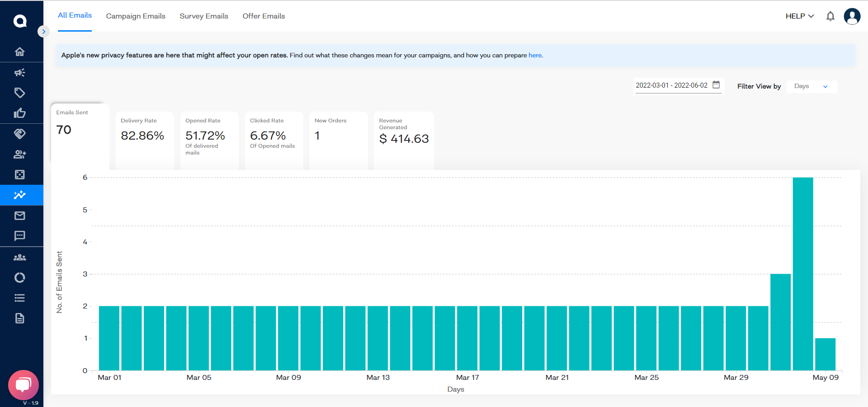Select the Emails Sent metric card
Viewport: 868px width, 407px height.
[80, 136]
